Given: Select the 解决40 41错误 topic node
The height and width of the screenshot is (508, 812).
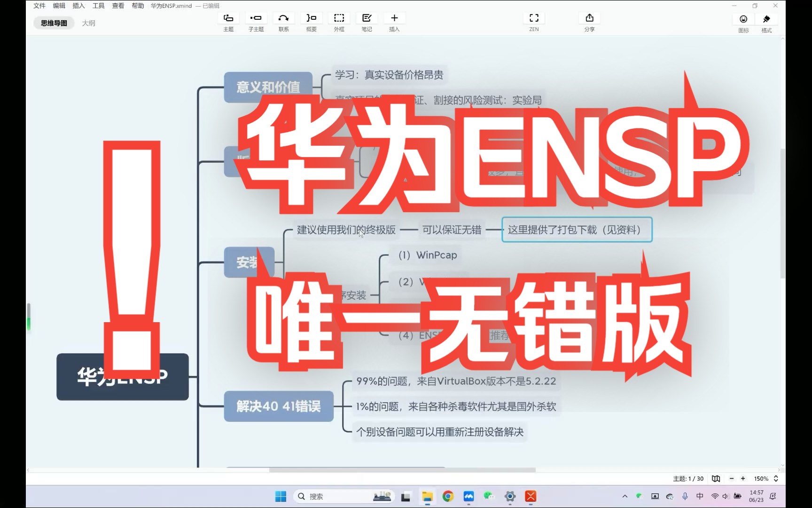Looking at the screenshot, I should (x=279, y=406).
